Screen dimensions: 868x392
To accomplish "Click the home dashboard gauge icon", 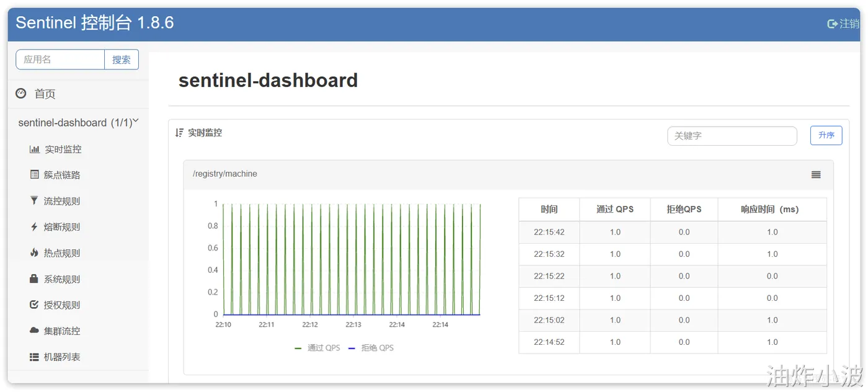I will click(x=21, y=94).
